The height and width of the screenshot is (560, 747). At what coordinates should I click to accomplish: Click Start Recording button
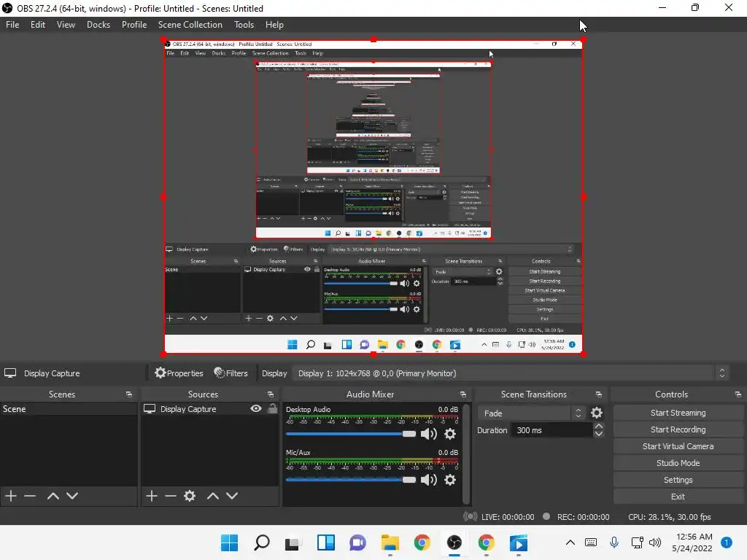coord(678,429)
